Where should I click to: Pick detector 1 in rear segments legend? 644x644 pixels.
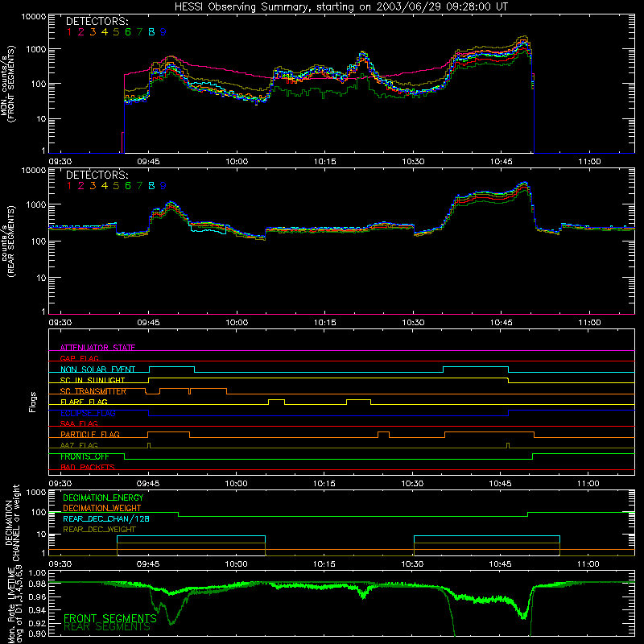[69, 186]
